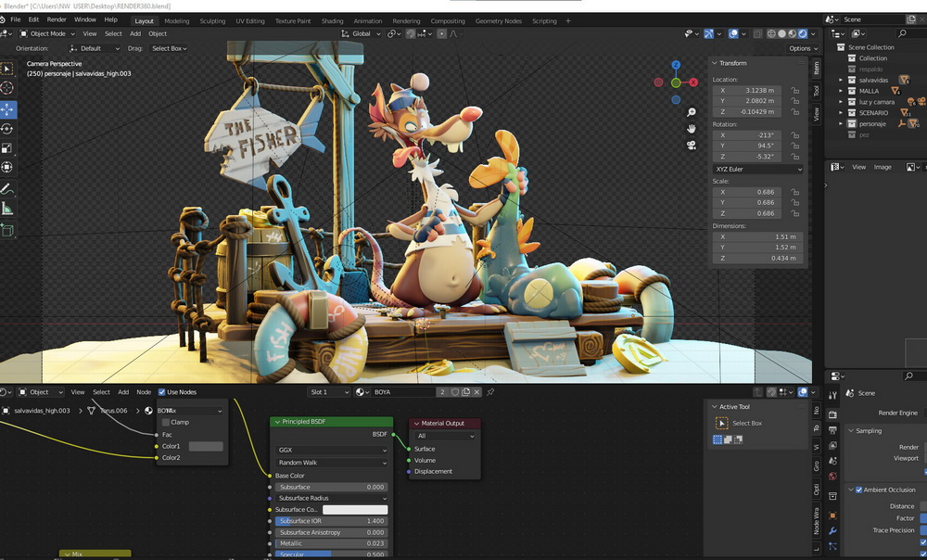Screen dimensions: 927x560
Task: Expand the salvavidas collection in outliner
Action: pyautogui.click(x=841, y=80)
